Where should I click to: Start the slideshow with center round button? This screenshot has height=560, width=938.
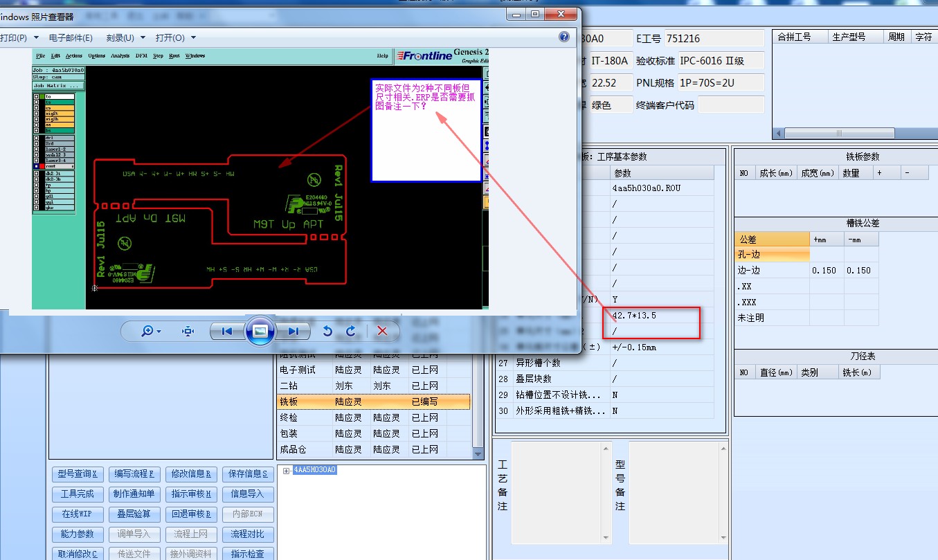[x=260, y=331]
